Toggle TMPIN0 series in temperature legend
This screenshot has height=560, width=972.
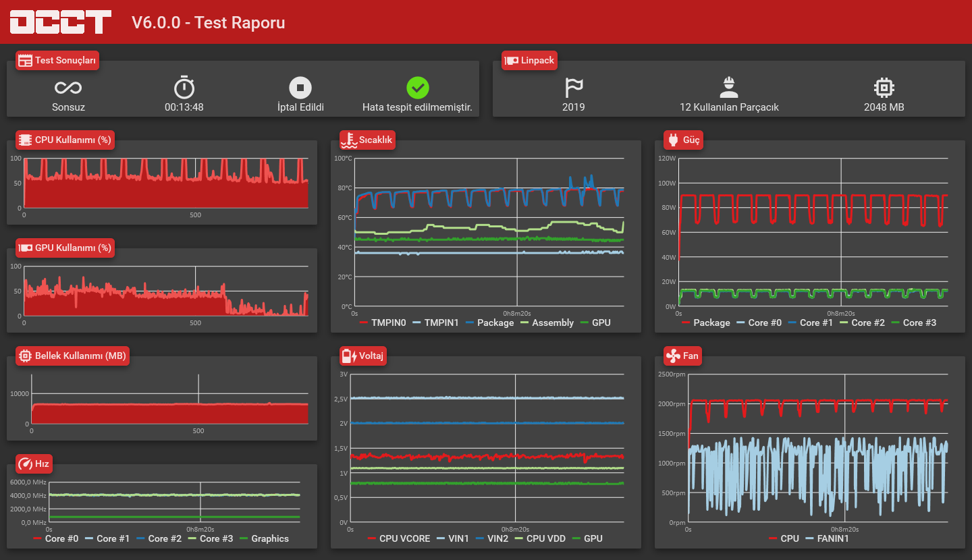(x=382, y=323)
